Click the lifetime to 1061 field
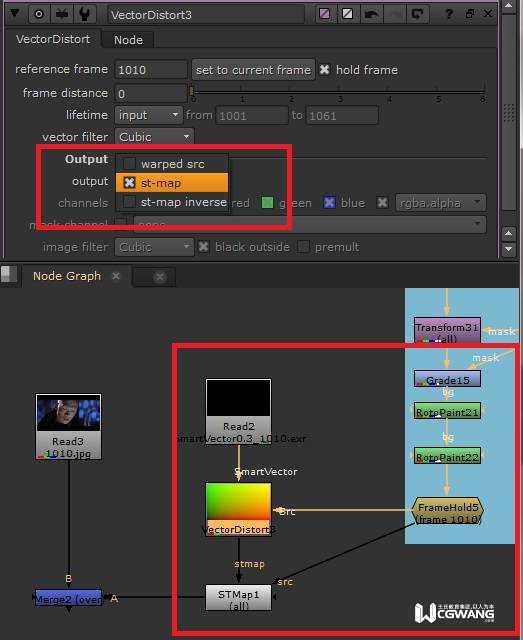Image resolution: width=523 pixels, height=640 pixels. click(342, 116)
